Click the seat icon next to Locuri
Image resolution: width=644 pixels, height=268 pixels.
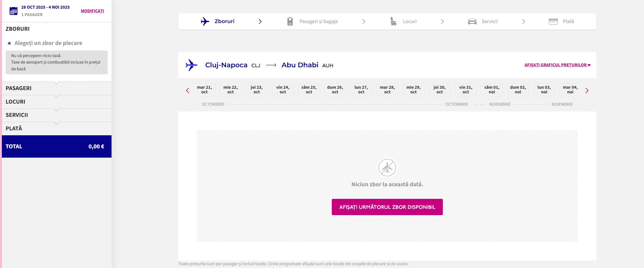[x=393, y=21]
